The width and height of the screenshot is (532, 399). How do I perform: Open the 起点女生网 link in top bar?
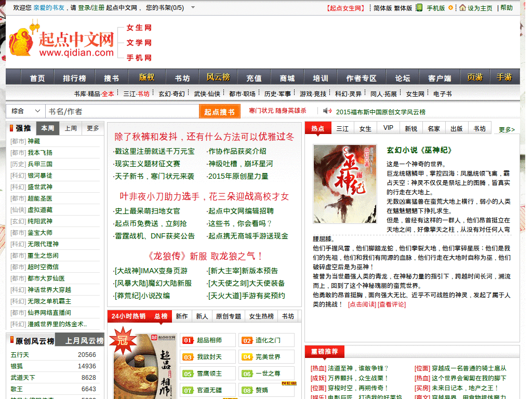(345, 8)
